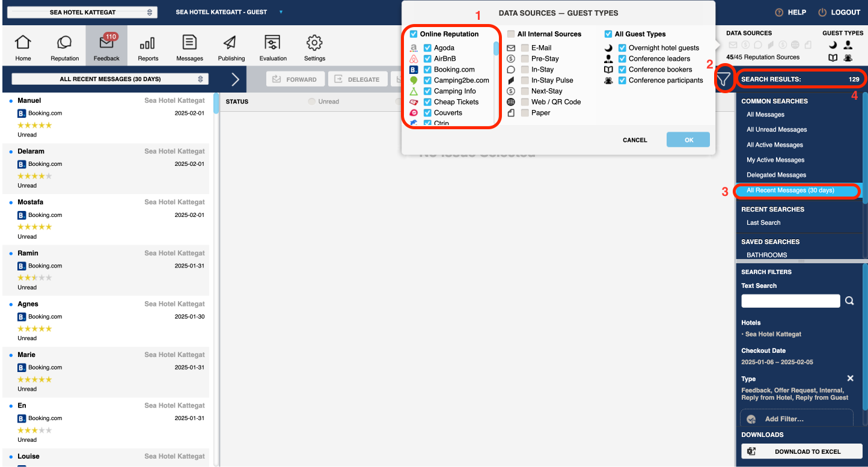The height and width of the screenshot is (467, 868).
Task: Open the Reports bar chart icon
Action: 147,43
